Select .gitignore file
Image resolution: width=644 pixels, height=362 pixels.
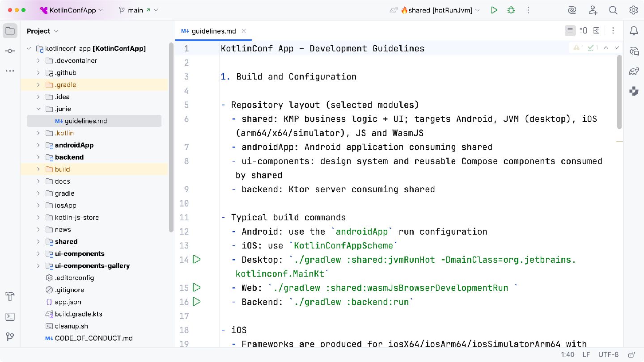pos(69,290)
